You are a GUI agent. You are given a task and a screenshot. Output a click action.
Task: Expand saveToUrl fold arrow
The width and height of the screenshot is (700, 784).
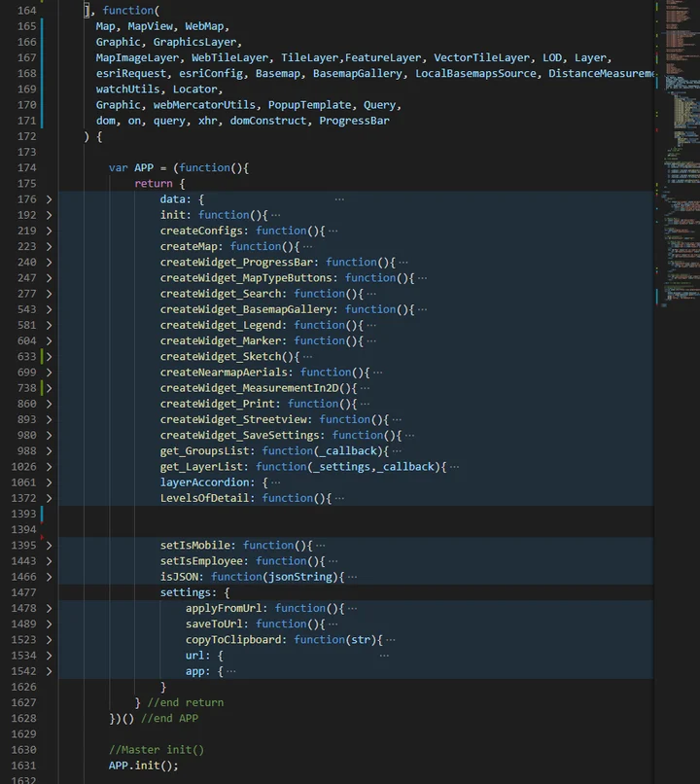click(x=49, y=624)
